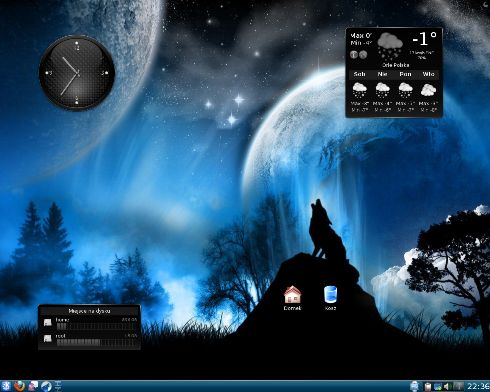Image resolution: width=490 pixels, height=392 pixels.
Task: Click Sob forecast snow icon
Action: click(x=360, y=90)
